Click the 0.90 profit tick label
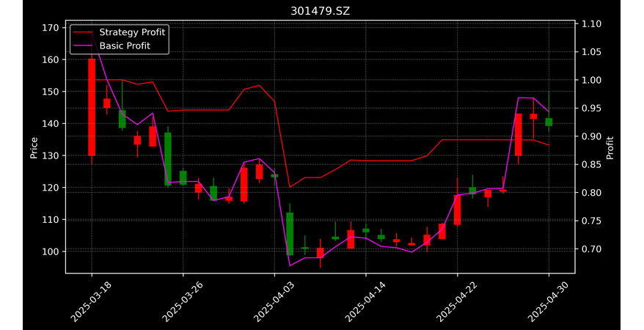This screenshot has width=644, height=330. [592, 136]
